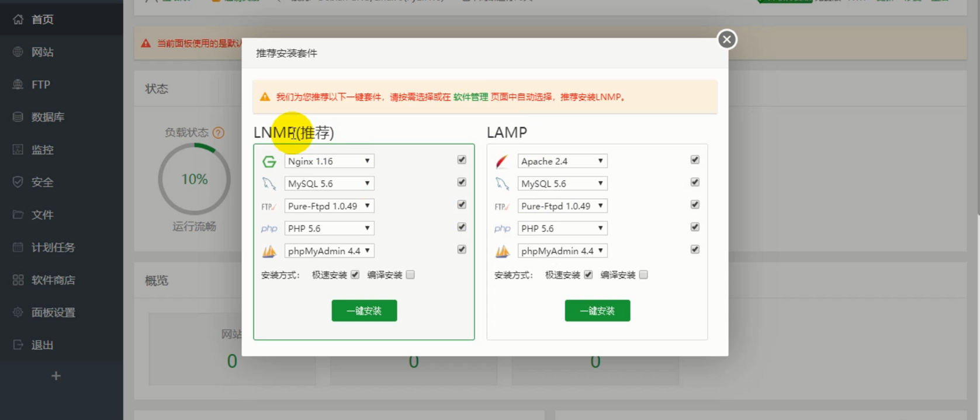Click the logout icon next to 退出
This screenshot has width=980, height=420.
(18, 345)
